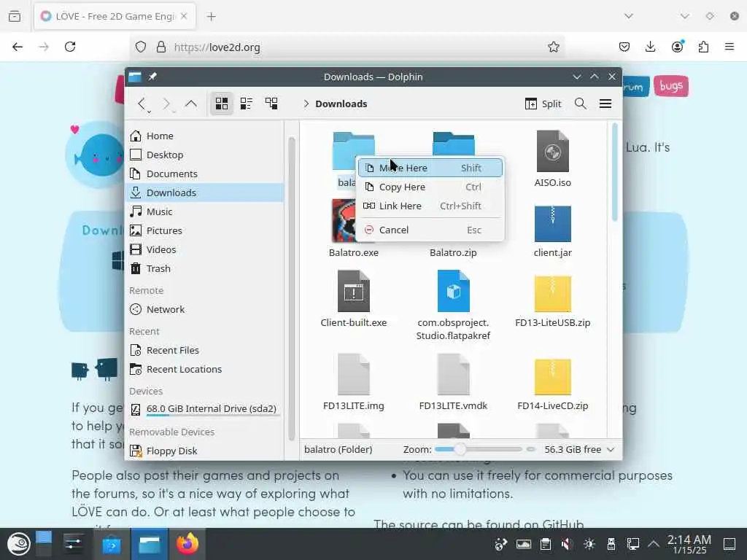The width and height of the screenshot is (747, 560).
Task: Select FD13-LiteUSB.zip archive icon
Action: point(553,293)
